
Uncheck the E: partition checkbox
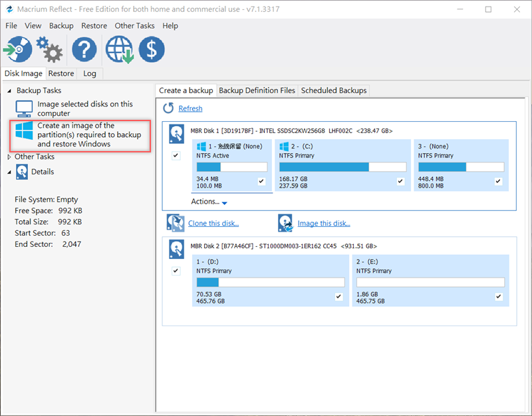[x=499, y=297]
